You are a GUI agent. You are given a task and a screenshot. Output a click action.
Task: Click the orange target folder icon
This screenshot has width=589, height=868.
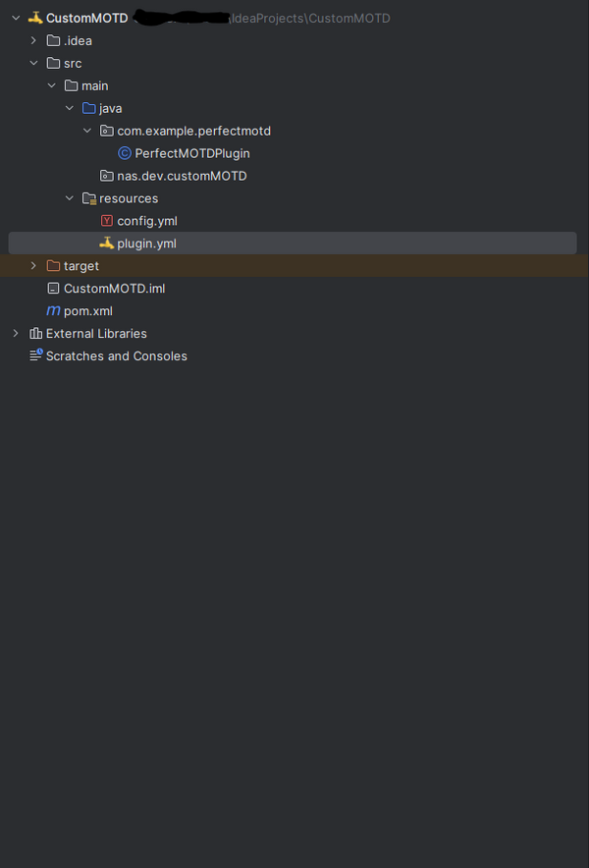pyautogui.click(x=53, y=266)
